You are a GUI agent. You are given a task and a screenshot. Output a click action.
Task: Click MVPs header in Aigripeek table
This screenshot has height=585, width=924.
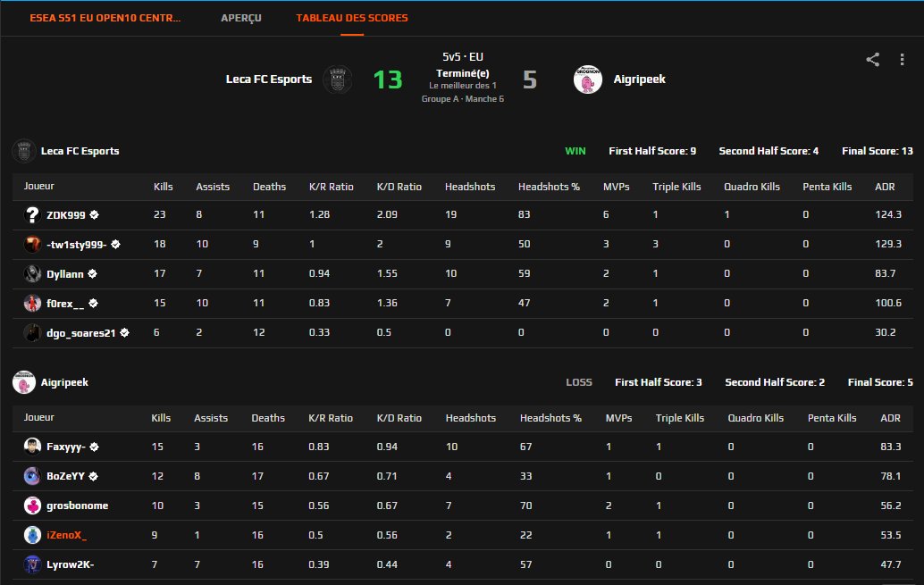point(618,418)
